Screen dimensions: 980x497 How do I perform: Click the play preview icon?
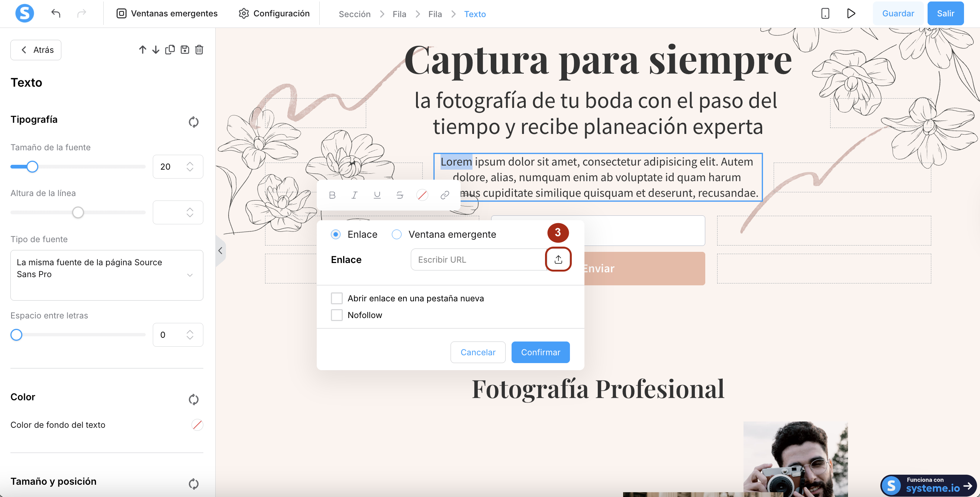851,14
